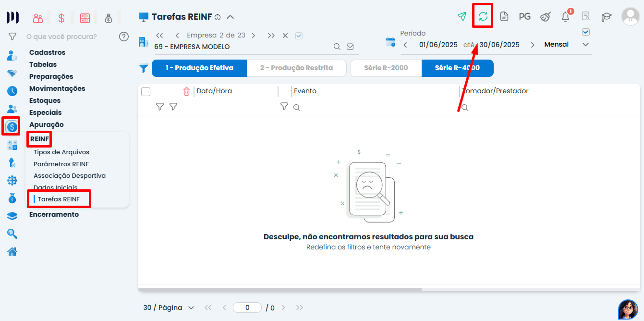The height and width of the screenshot is (321, 644).
Task: Click the people module icon in top bar
Action: (38, 18)
